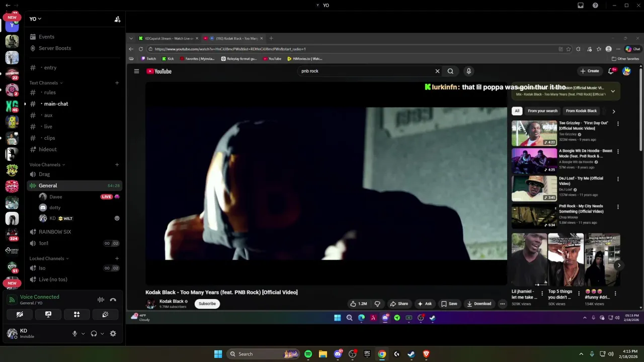Open headphone output options arrow

click(102, 333)
